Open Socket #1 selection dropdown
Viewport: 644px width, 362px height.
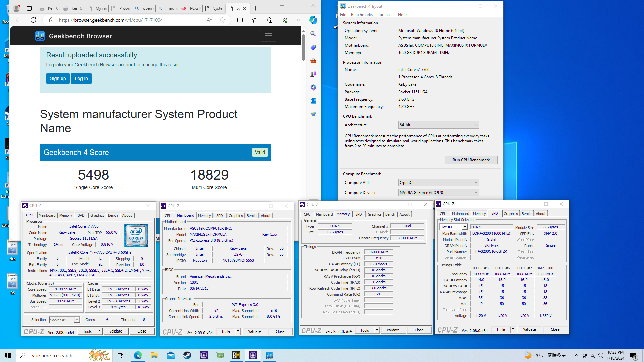pos(64,320)
